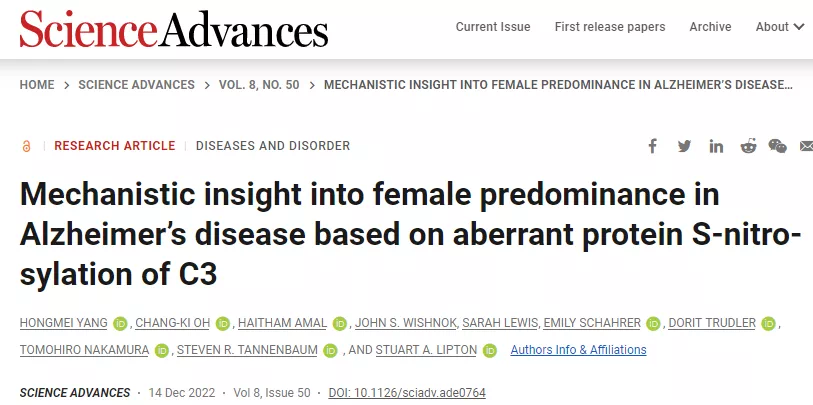This screenshot has height=405, width=813.
Task: Share article on Twitter
Action: tap(684, 146)
